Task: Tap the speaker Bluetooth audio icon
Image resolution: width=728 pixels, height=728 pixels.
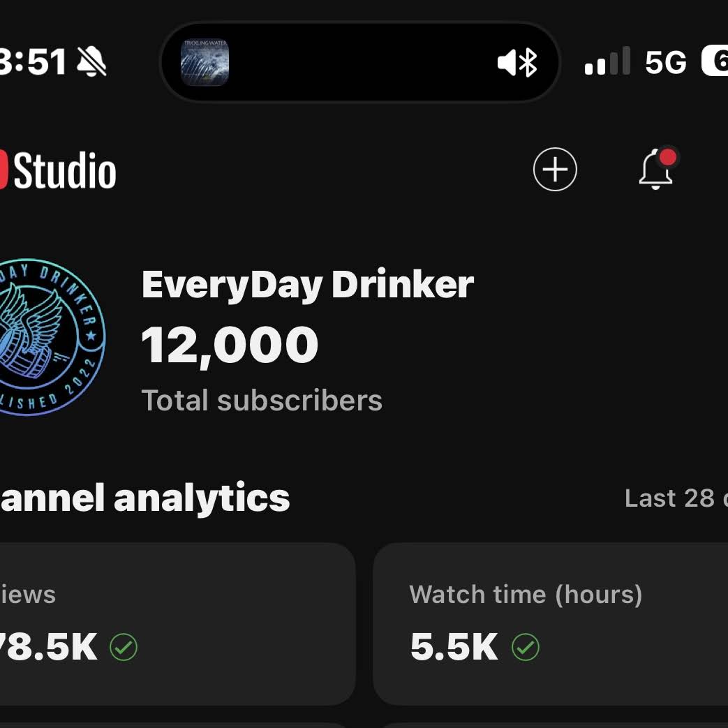Action: [517, 64]
